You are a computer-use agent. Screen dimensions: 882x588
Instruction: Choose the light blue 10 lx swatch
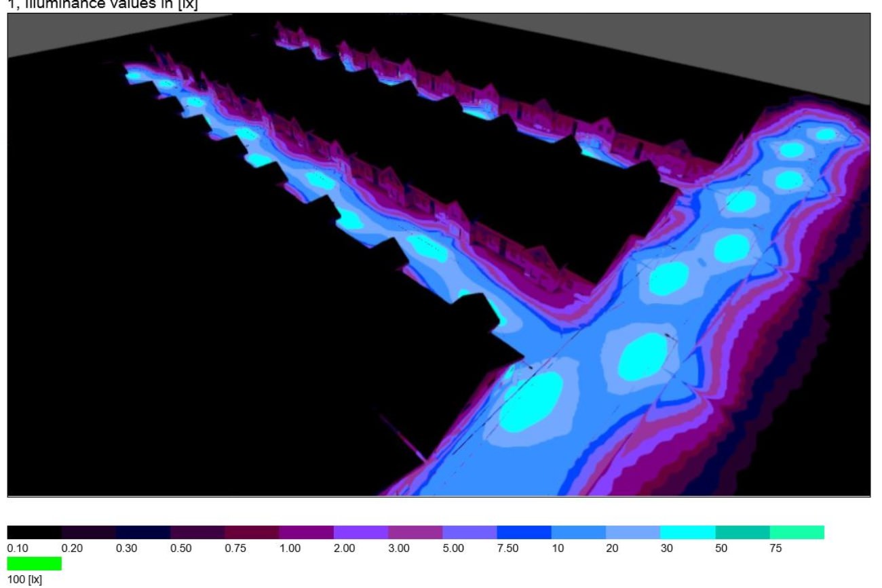pos(578,532)
